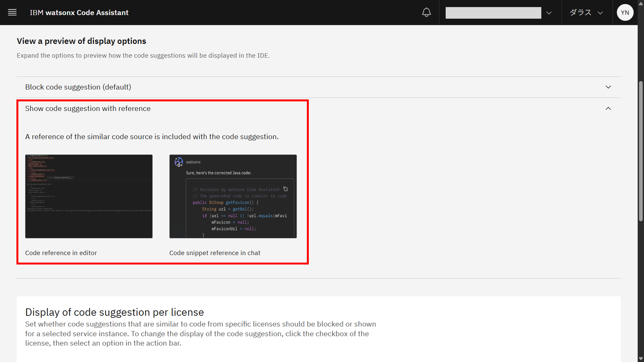Viewport: 644px width, 362px height.
Task: Click the Code reference in editor caption
Action: pos(61,253)
